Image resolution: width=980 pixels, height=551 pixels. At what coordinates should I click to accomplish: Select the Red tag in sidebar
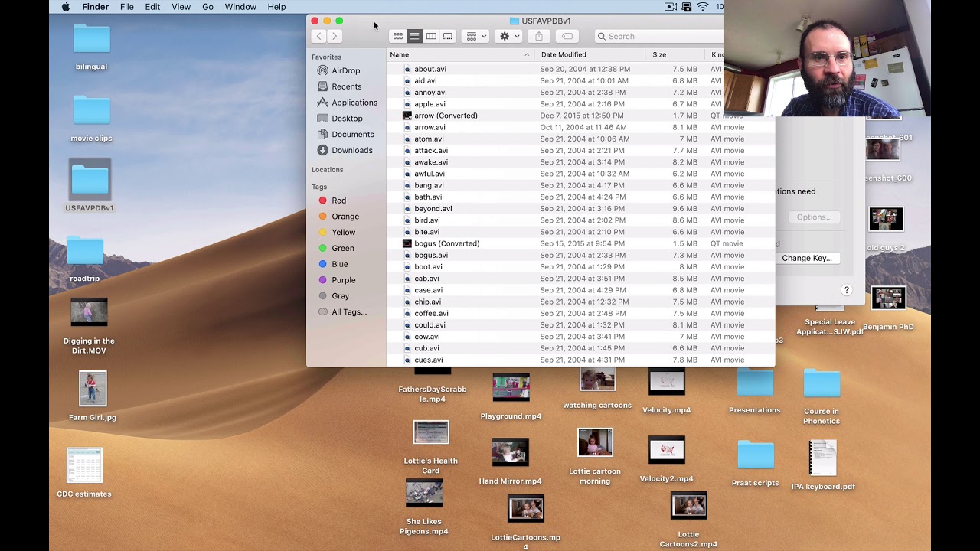[x=338, y=201]
